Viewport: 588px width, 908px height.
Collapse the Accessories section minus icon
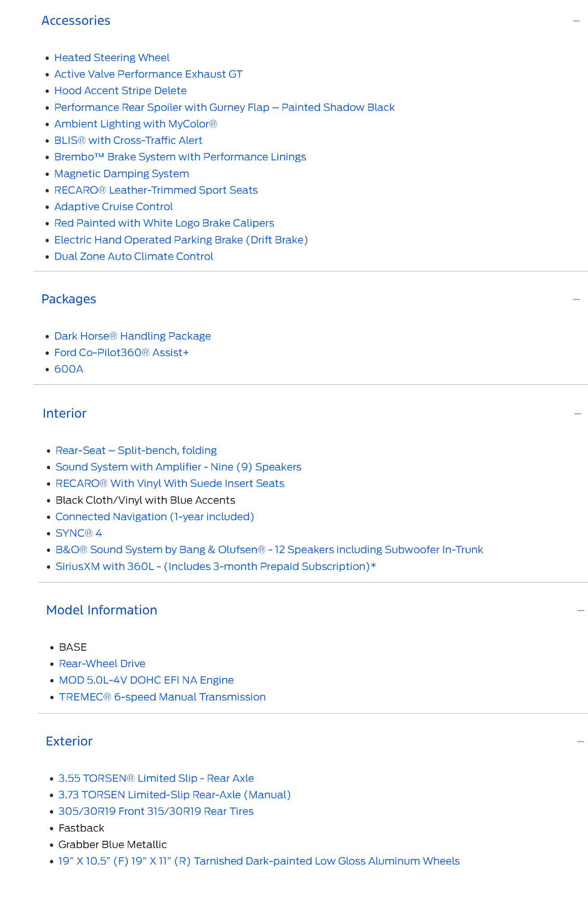[576, 21]
